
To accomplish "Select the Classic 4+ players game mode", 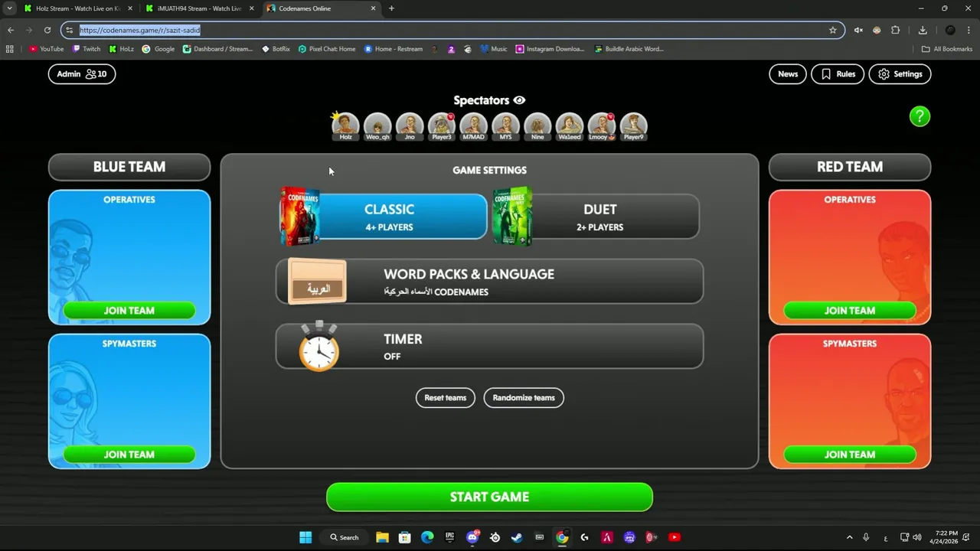I will coord(383,217).
